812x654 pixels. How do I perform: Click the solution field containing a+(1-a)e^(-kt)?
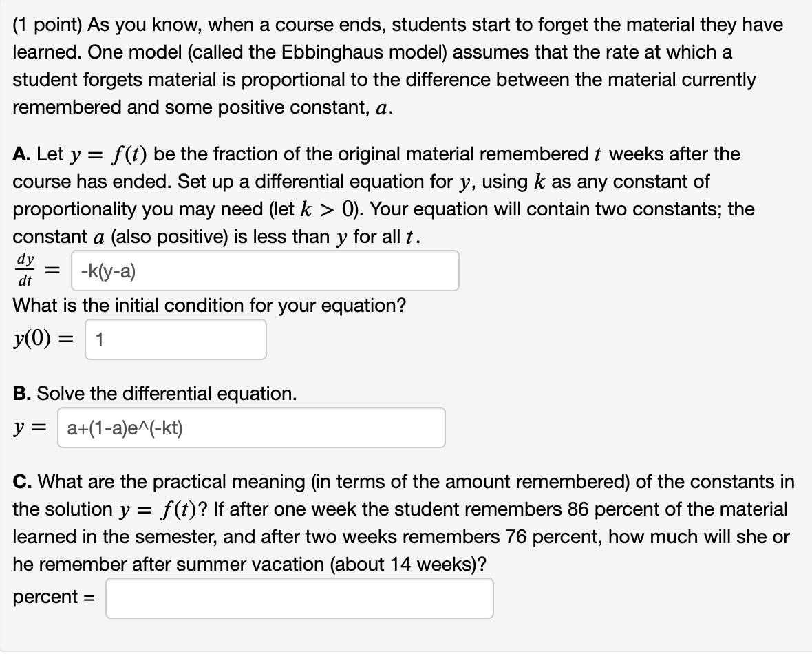251,428
